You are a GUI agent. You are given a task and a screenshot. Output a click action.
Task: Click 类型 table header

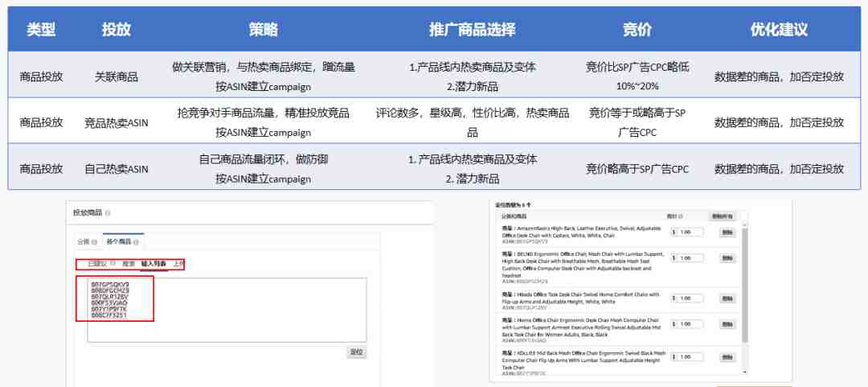click(x=41, y=30)
